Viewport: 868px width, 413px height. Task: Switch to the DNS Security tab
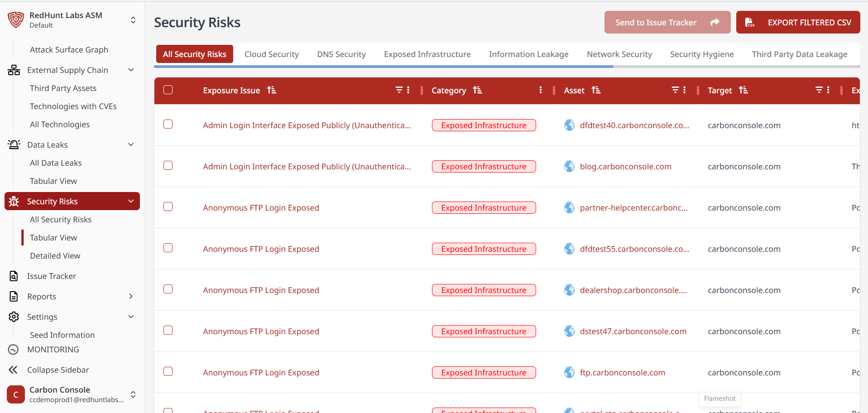[x=341, y=54]
